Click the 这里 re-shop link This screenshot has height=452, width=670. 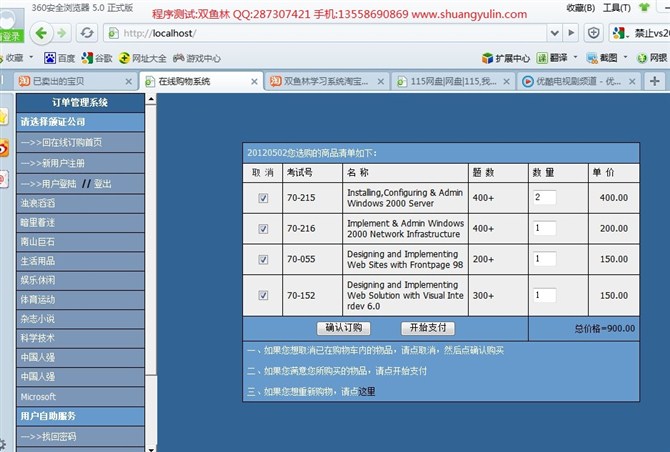[x=367, y=391]
